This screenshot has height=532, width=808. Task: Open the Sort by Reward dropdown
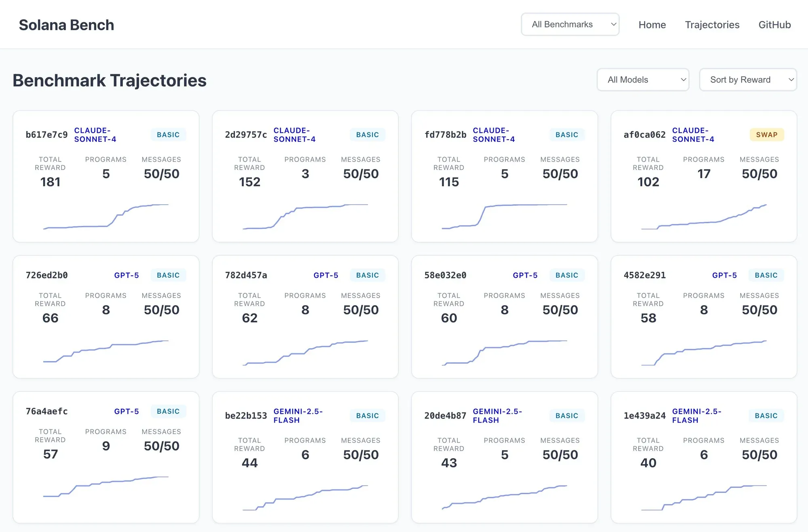[x=747, y=80]
